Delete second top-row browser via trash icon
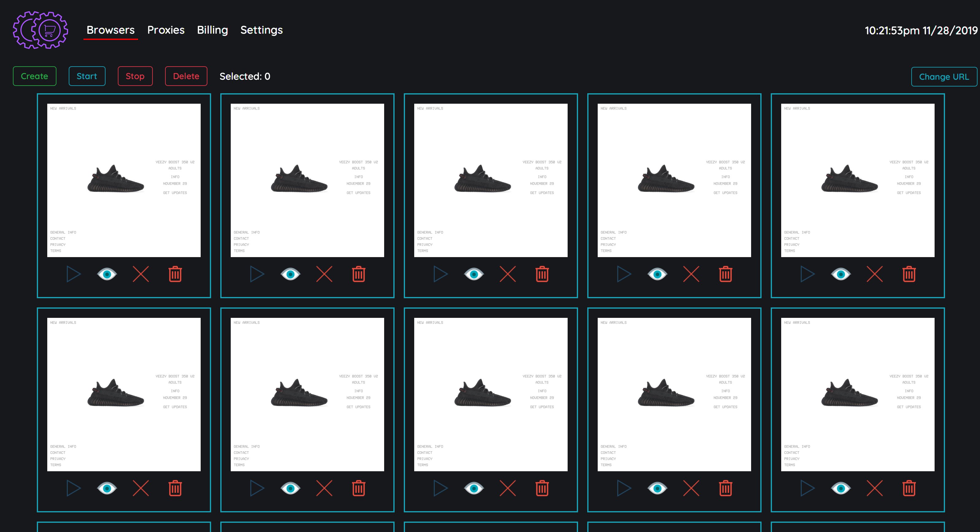Screen dimensions: 980x532 point(359,274)
